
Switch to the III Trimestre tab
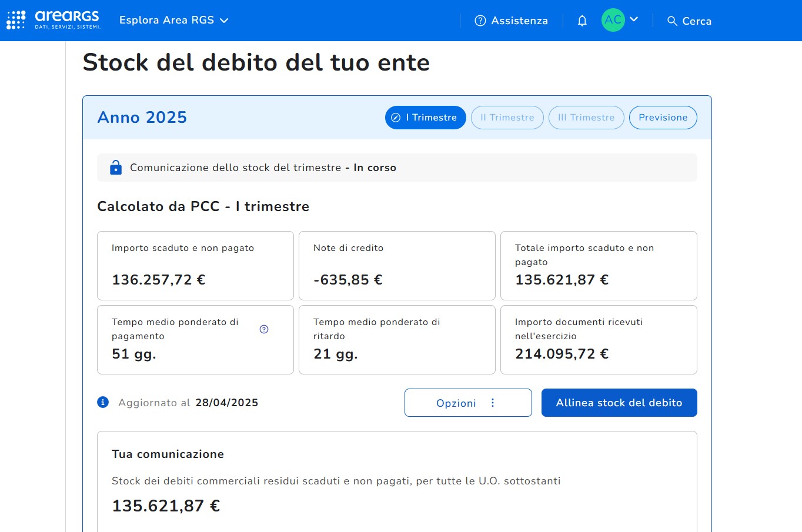pos(586,118)
